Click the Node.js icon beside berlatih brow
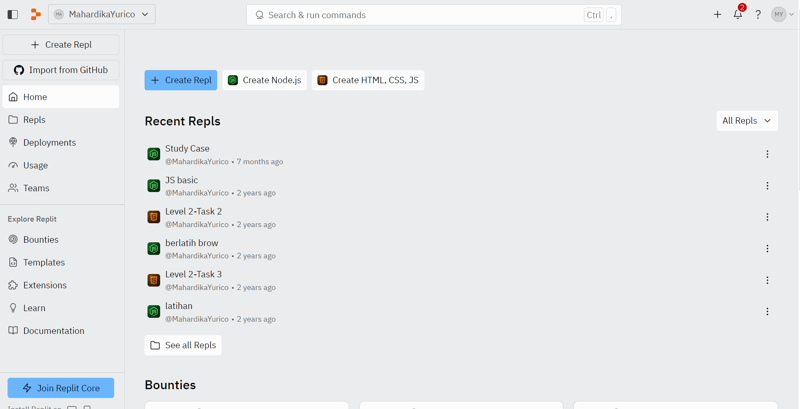Image resolution: width=800 pixels, height=409 pixels. [154, 248]
